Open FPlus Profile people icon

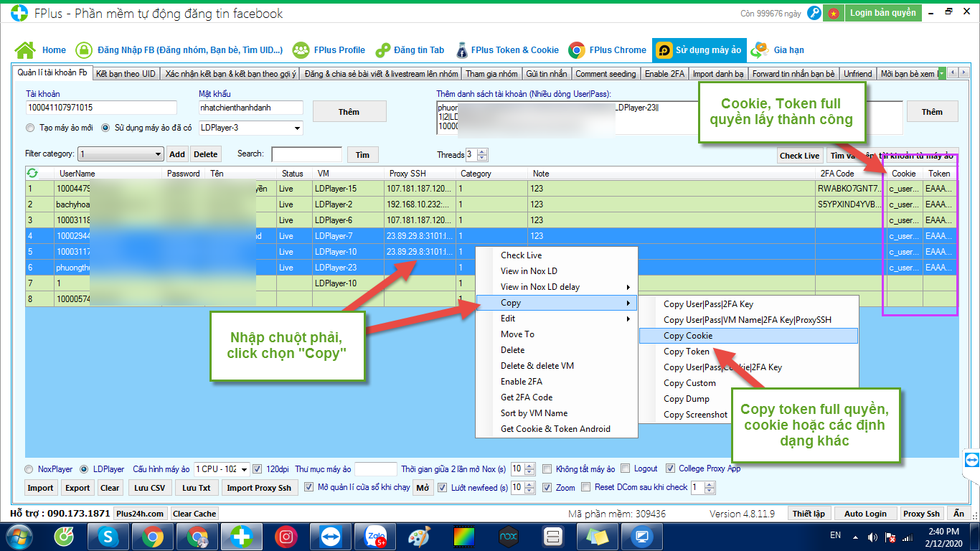tap(301, 50)
